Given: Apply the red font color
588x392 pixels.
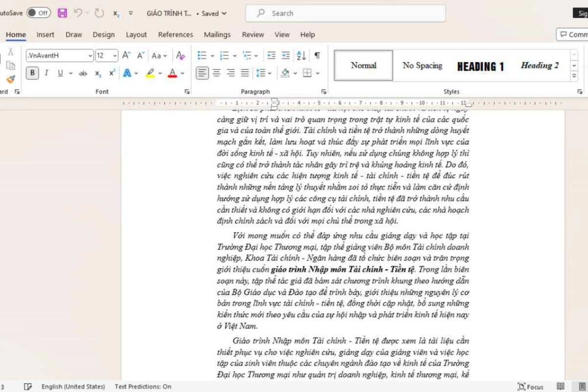Looking at the screenshot, I should click(x=172, y=73).
